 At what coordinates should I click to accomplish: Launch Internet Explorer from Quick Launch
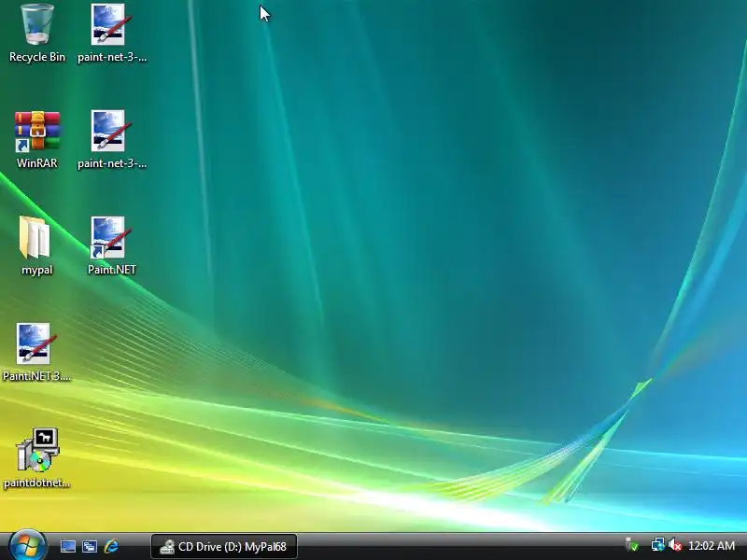(x=111, y=546)
